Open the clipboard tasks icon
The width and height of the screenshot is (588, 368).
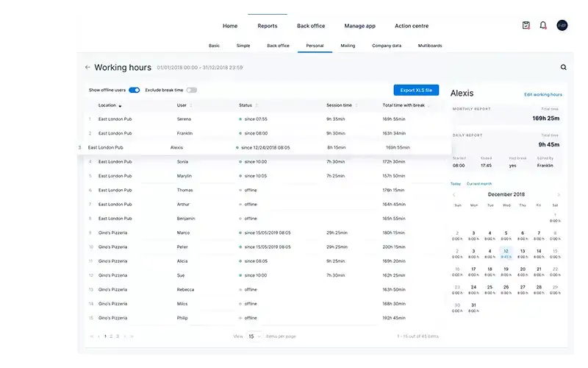tap(526, 25)
